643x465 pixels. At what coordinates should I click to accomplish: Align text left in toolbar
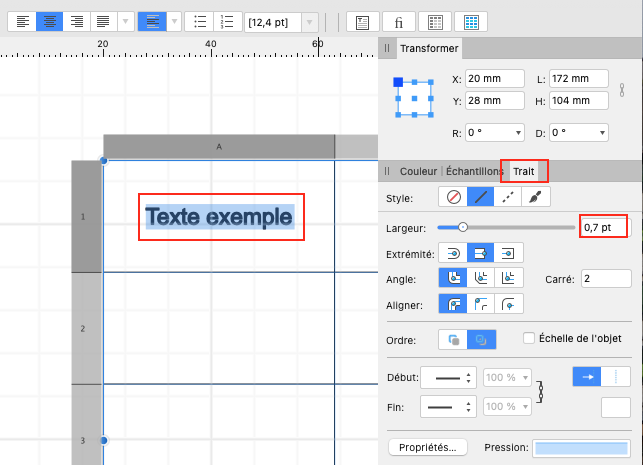(x=23, y=22)
